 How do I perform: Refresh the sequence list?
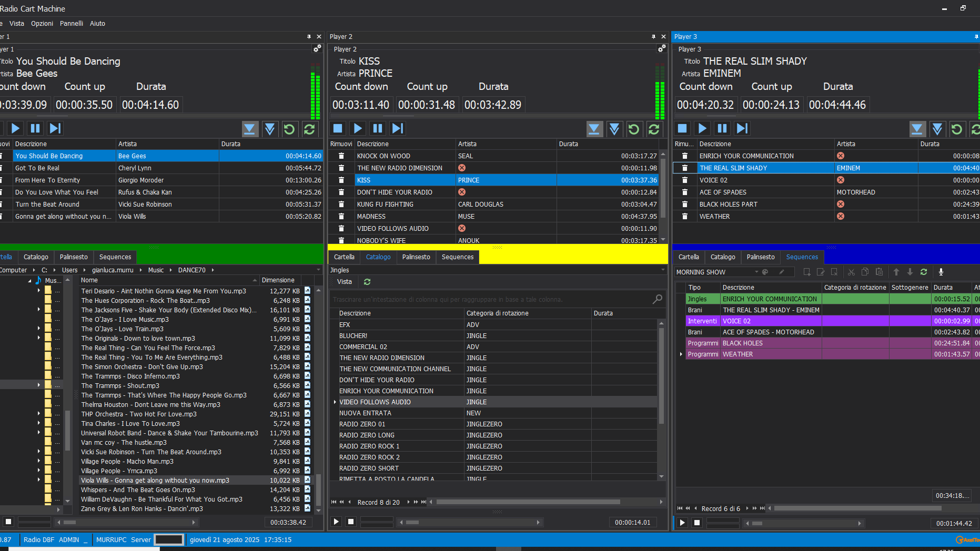tap(924, 272)
